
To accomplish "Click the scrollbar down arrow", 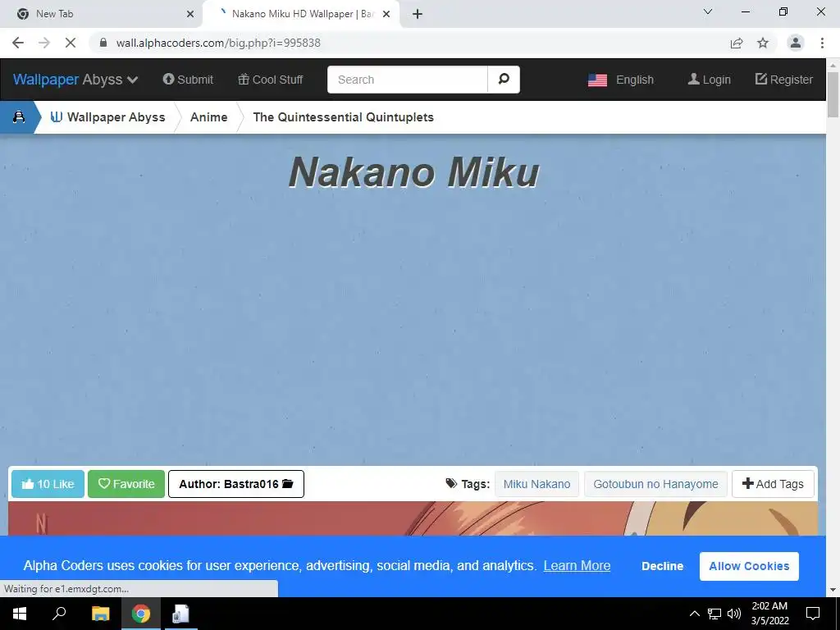I will (833, 591).
